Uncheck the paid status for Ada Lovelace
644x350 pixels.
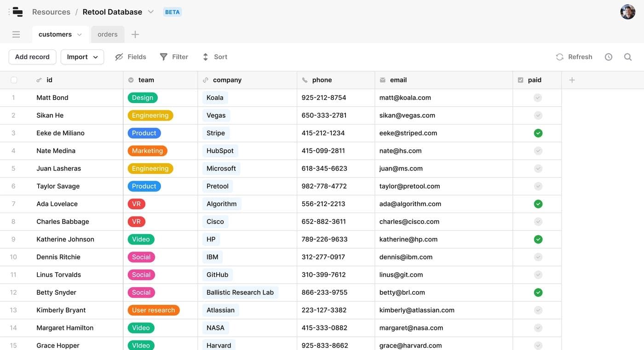537,203
